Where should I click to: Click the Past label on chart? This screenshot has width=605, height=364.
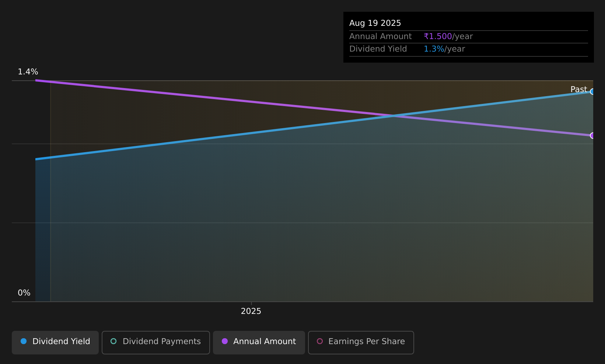click(578, 90)
